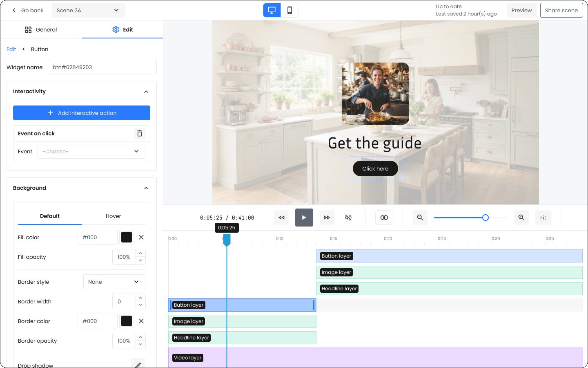Decrease Fill opacity with down arrow
588x368 pixels.
pos(140,260)
